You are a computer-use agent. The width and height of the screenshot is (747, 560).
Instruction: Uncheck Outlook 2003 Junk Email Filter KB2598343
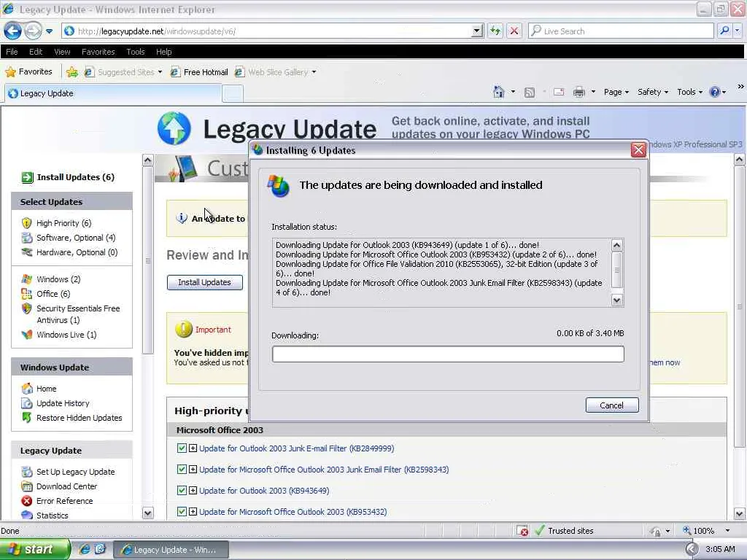182,469
